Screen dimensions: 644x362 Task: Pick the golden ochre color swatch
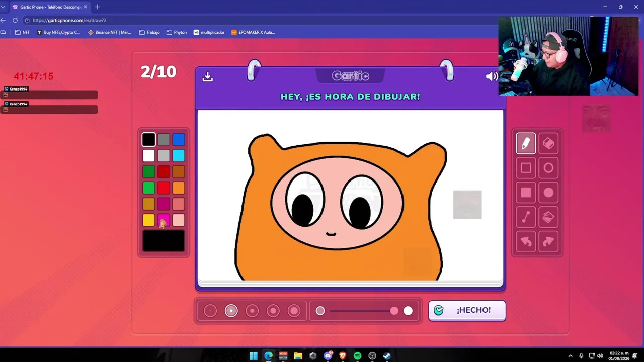tap(148, 204)
